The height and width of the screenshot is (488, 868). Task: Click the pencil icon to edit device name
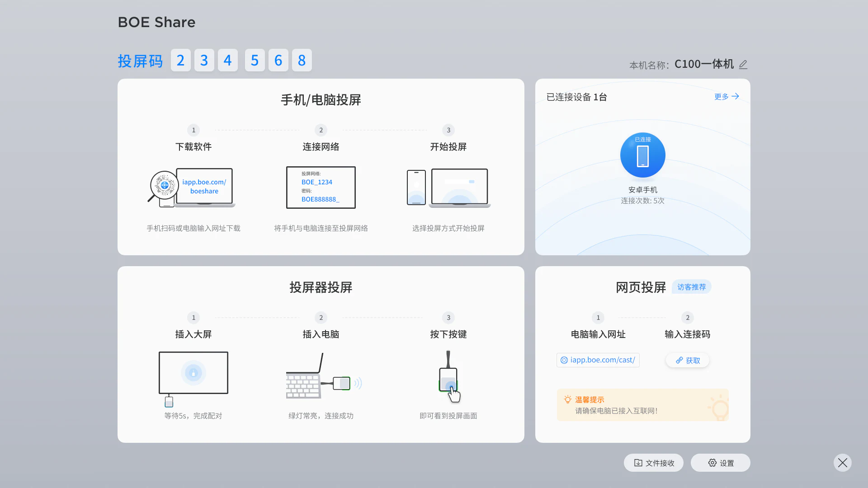coord(743,65)
